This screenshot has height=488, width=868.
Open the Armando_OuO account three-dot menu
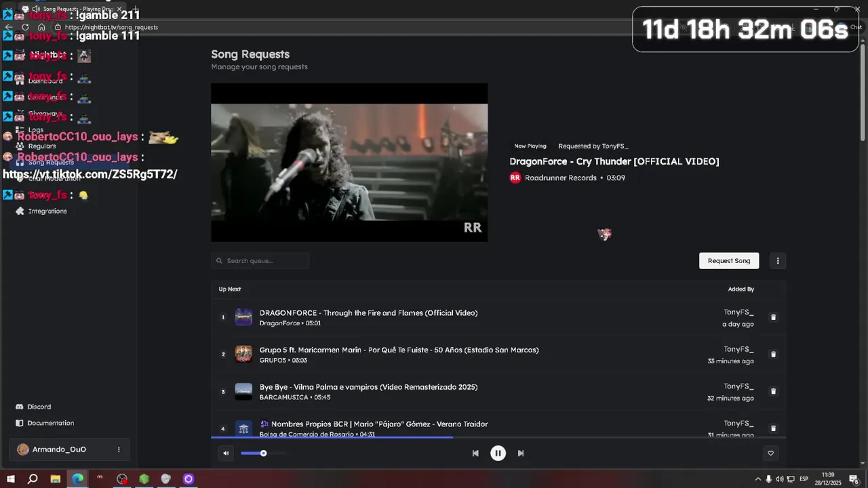pos(119,449)
